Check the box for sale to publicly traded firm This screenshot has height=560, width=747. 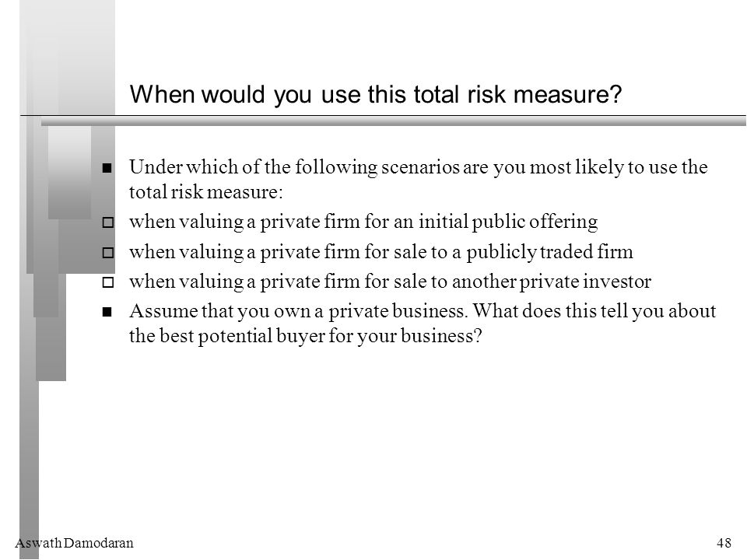tap(108, 252)
